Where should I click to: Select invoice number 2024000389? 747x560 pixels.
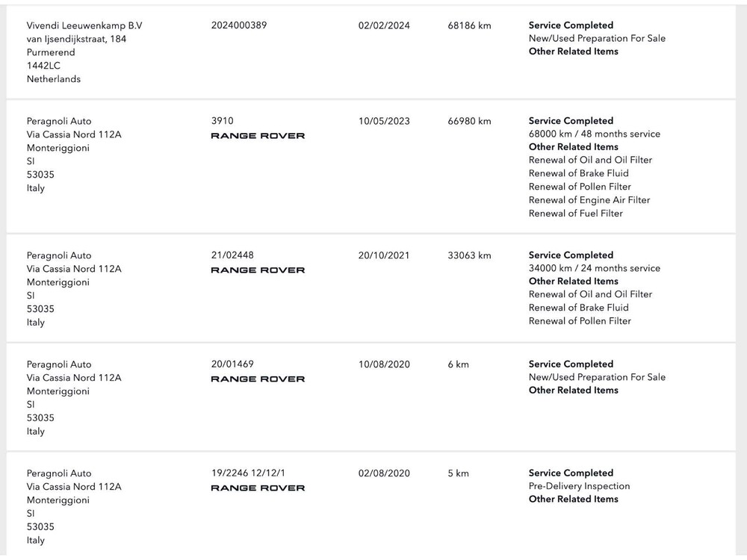[239, 25]
